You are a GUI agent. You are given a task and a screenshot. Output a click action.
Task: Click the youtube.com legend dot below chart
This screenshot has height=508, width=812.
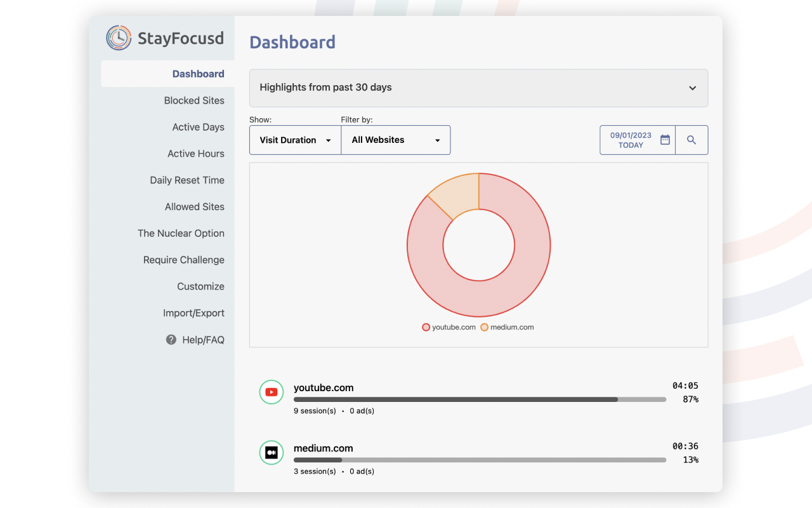pos(426,327)
